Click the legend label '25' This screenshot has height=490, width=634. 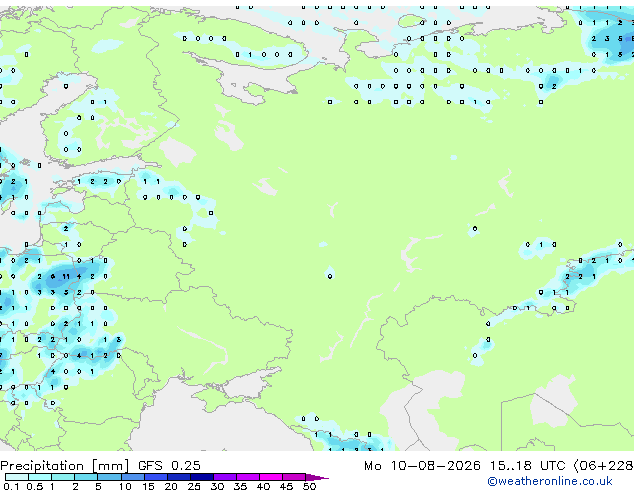(194, 486)
